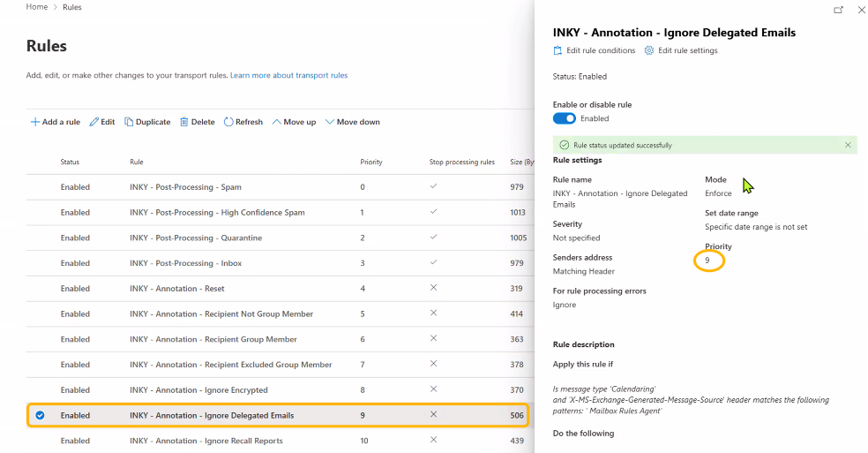The image size is (868, 453).
Task: Click the Duplicate button label
Action: [x=153, y=122]
